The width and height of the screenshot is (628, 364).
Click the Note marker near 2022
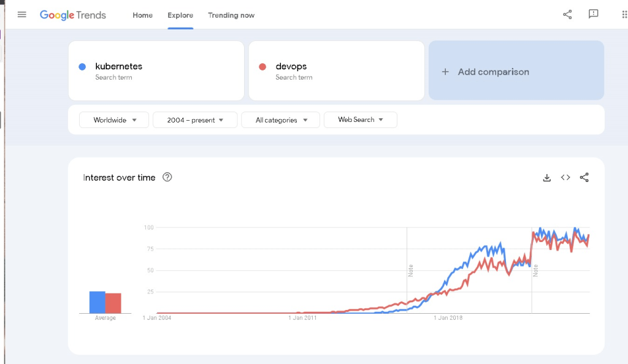click(x=535, y=271)
